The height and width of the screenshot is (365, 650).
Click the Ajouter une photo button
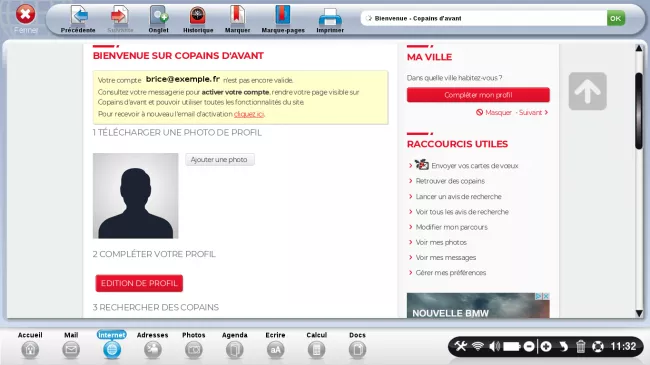pos(219,160)
